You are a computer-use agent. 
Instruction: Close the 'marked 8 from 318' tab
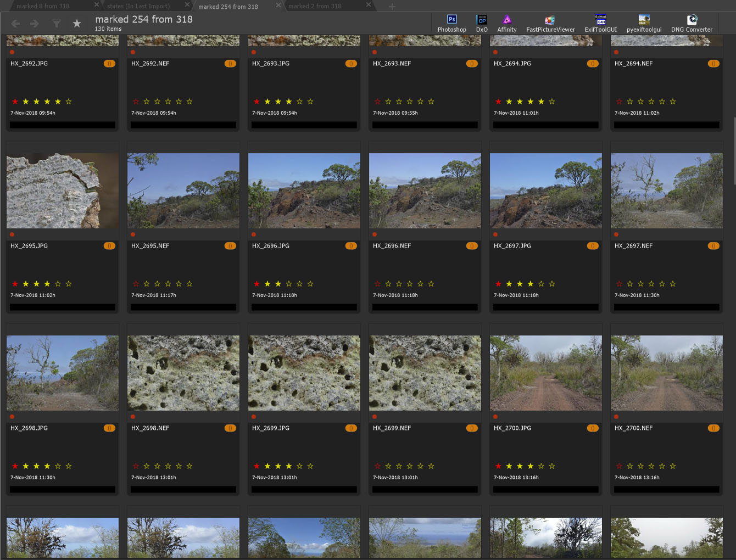97,4
